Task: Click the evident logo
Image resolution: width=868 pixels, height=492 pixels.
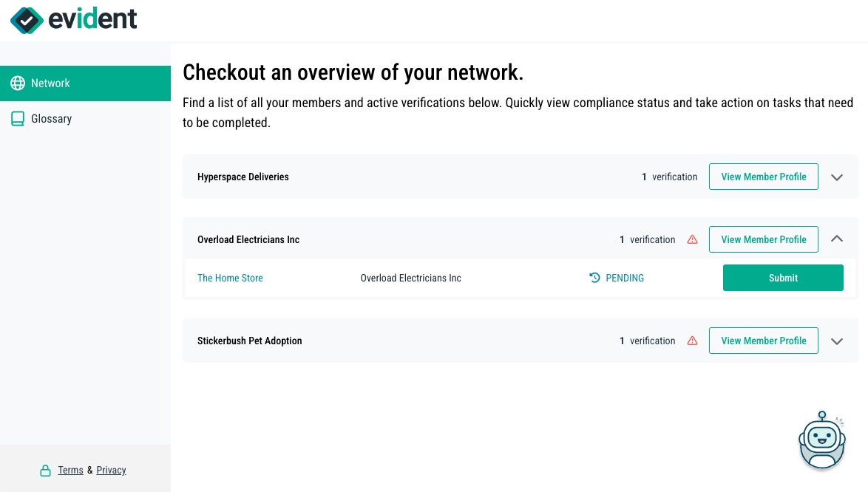Action: [73, 20]
